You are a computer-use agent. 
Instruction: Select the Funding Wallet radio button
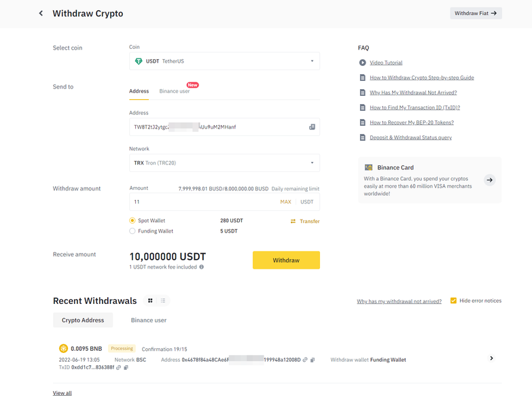click(x=132, y=231)
